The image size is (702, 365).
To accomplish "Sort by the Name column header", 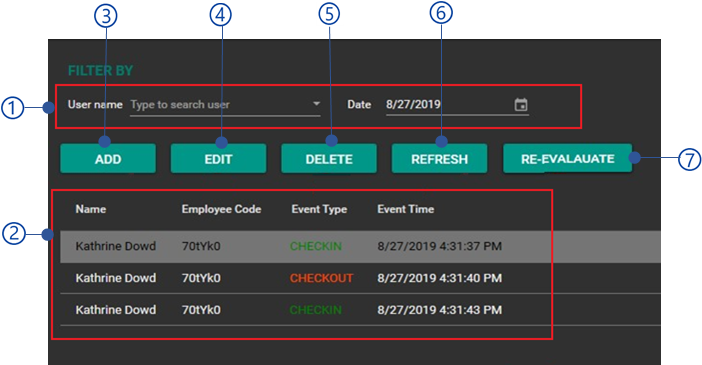I will (x=91, y=209).
